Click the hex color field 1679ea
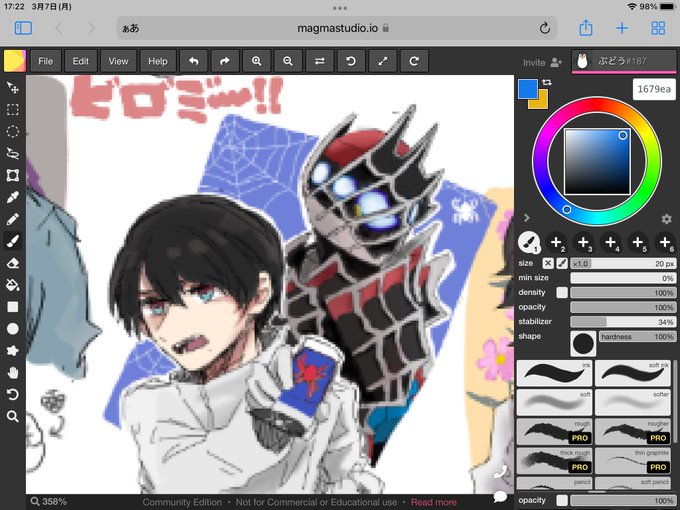This screenshot has width=680, height=510. (654, 89)
